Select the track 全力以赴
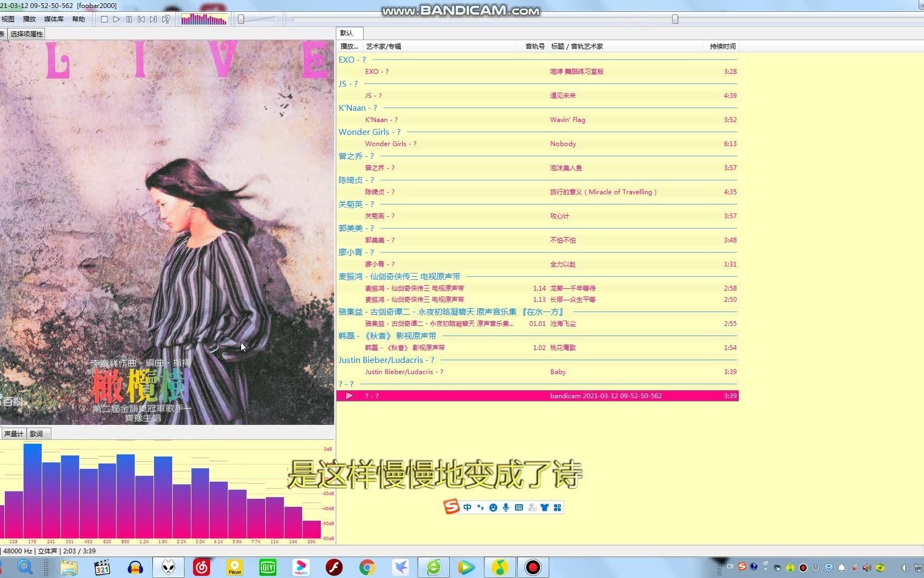The height and width of the screenshot is (578, 924). [537, 264]
